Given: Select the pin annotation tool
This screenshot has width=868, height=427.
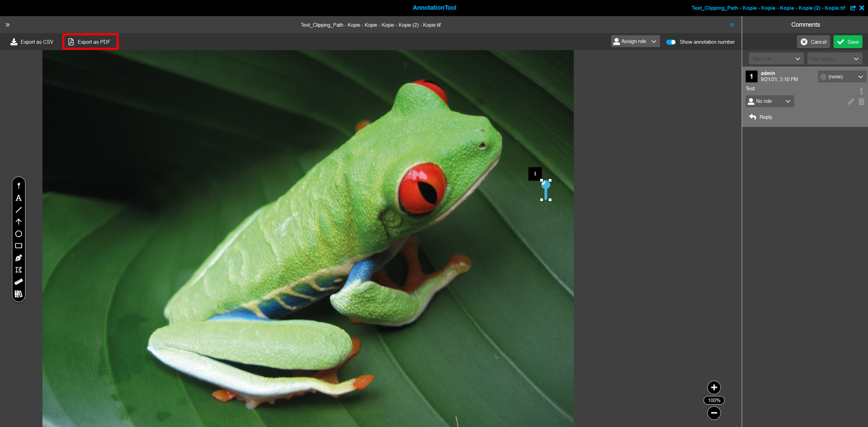Looking at the screenshot, I should [18, 185].
